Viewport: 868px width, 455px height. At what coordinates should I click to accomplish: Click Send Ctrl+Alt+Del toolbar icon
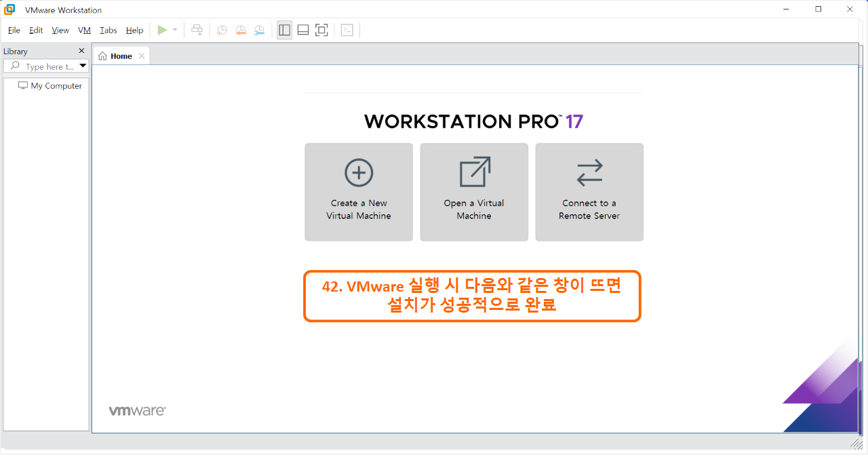[x=197, y=30]
